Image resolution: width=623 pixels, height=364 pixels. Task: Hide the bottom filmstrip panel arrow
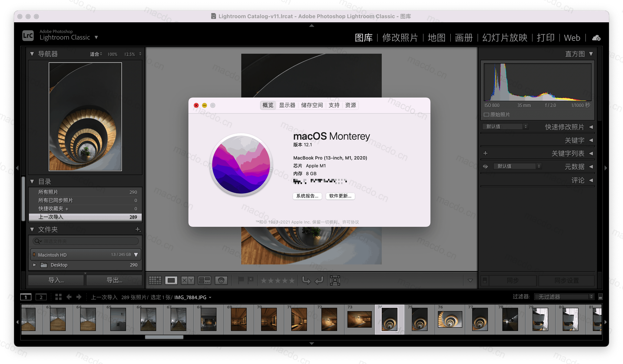click(x=311, y=344)
